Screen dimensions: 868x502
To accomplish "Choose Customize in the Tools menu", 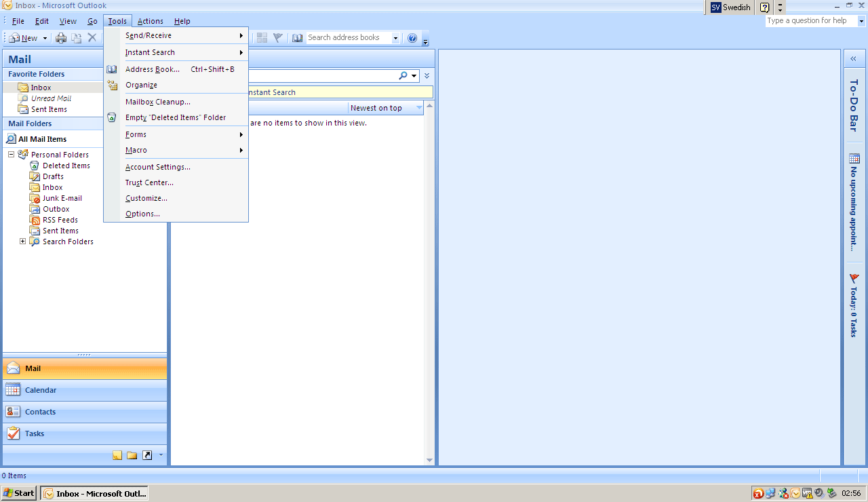I will pyautogui.click(x=176, y=198).
